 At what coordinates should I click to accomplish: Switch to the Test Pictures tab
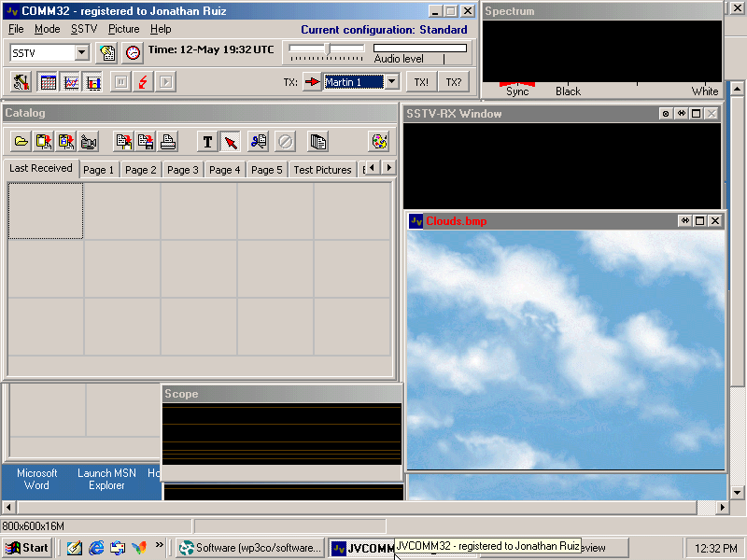click(x=322, y=170)
